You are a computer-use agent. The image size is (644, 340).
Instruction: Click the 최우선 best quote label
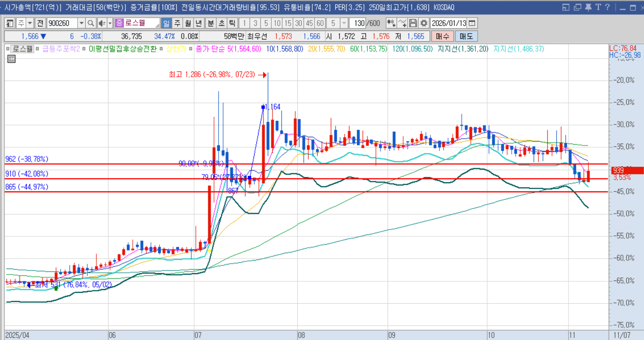point(257,36)
